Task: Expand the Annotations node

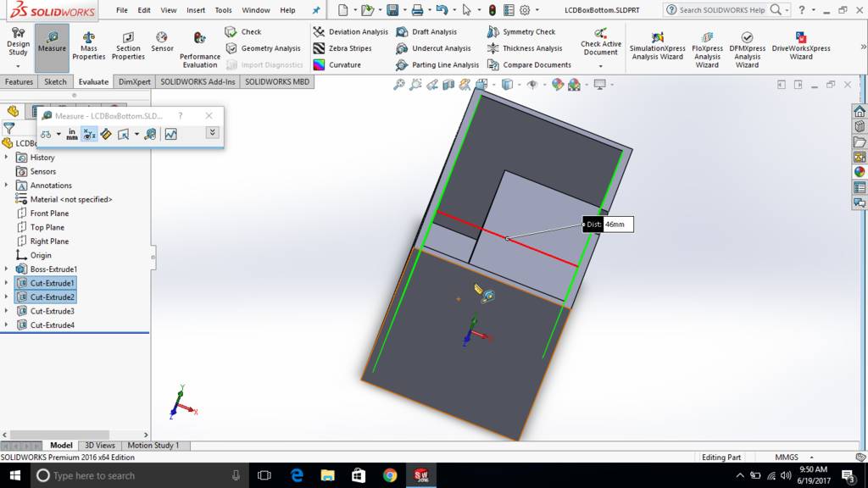Action: pos(7,185)
